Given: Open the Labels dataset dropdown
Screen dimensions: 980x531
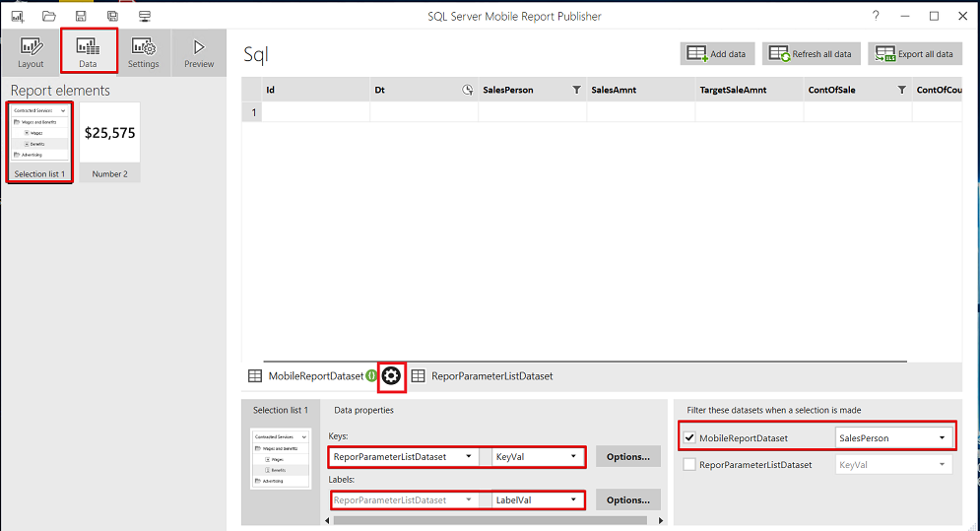Looking at the screenshot, I should [403, 499].
